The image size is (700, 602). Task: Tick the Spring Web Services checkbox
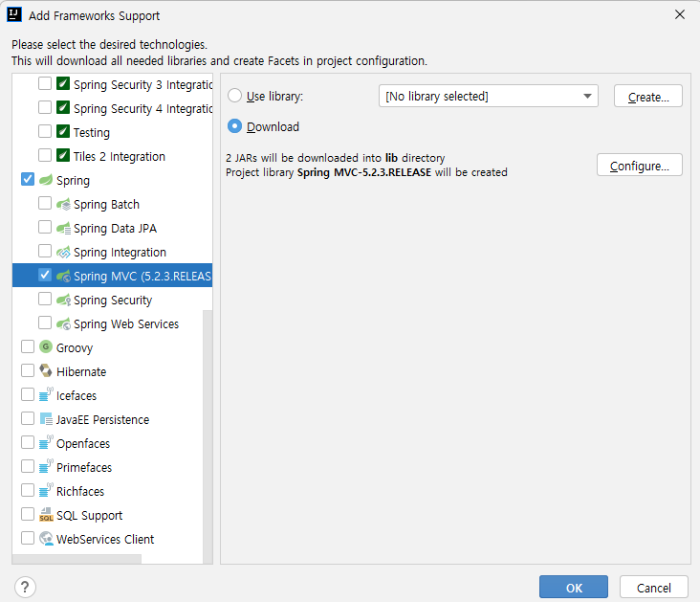coord(45,323)
